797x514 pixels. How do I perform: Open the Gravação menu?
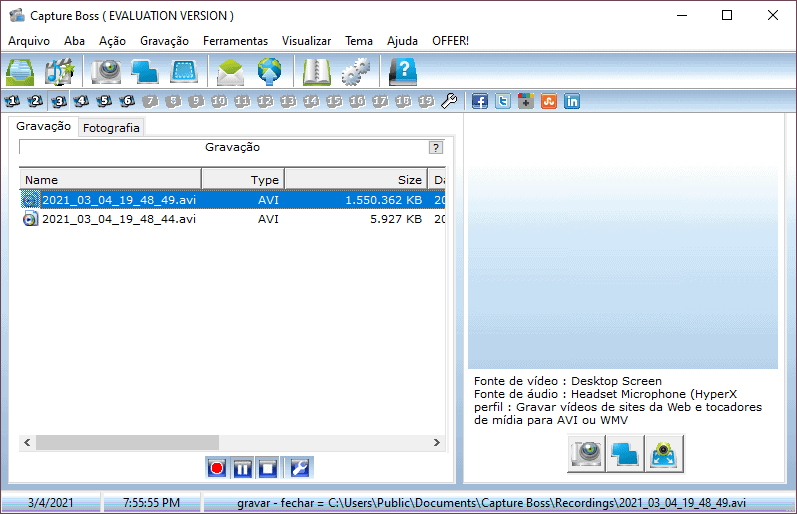tap(164, 41)
